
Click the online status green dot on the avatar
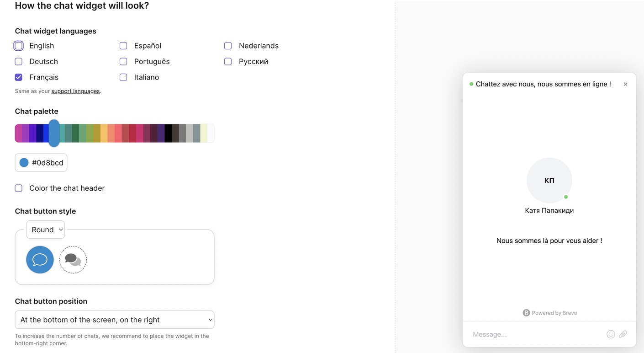click(x=565, y=197)
